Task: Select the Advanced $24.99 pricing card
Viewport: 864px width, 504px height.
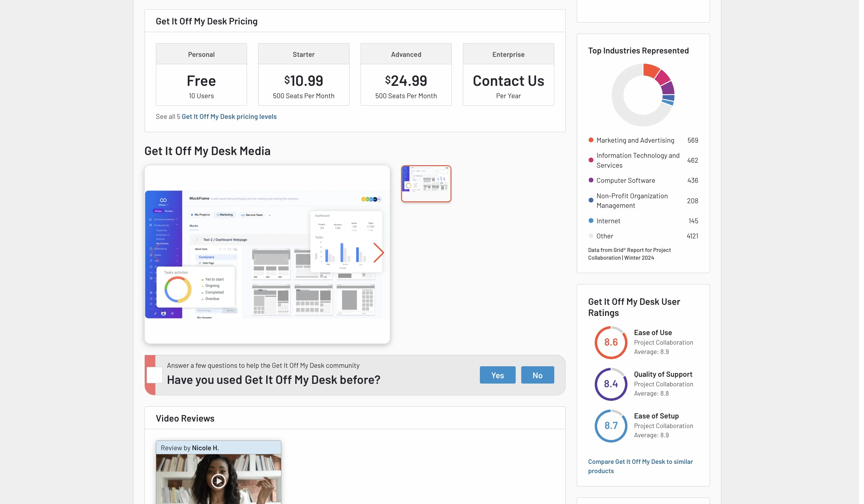Action: tap(406, 74)
